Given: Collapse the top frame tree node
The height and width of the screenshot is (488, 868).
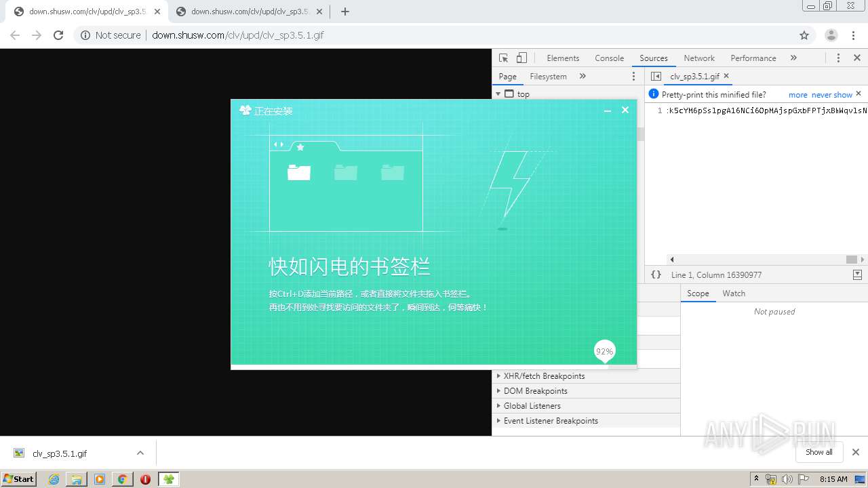Looking at the screenshot, I should click(x=498, y=94).
